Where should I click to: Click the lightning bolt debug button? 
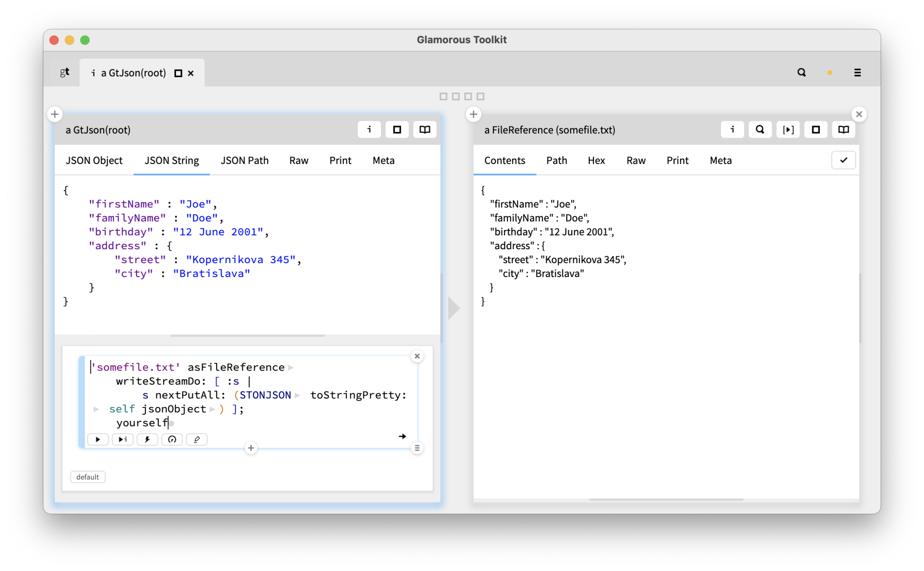[x=147, y=439]
